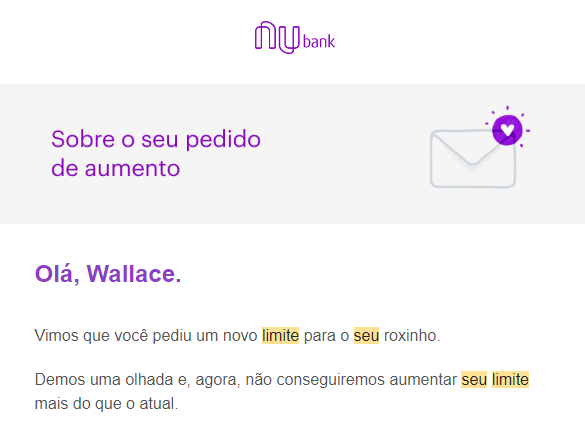585x424 pixels.
Task: Click the Nubank "nu" logo symbol
Action: point(277,37)
